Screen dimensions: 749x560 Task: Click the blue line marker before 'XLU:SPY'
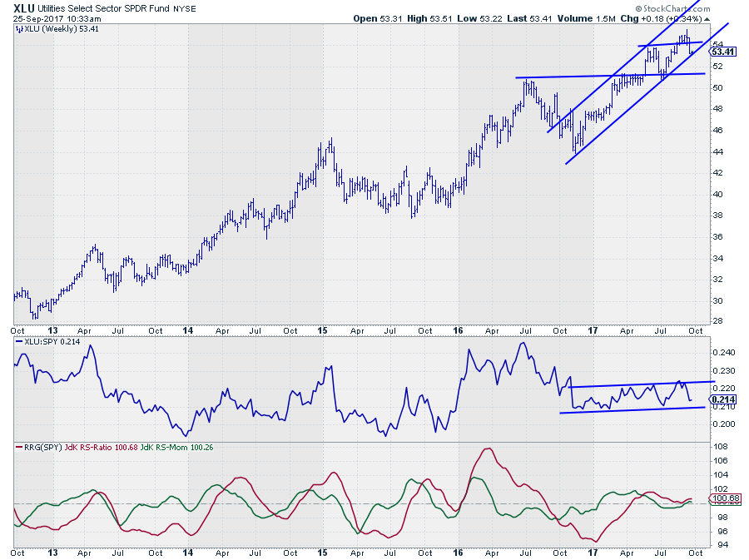tap(18, 342)
